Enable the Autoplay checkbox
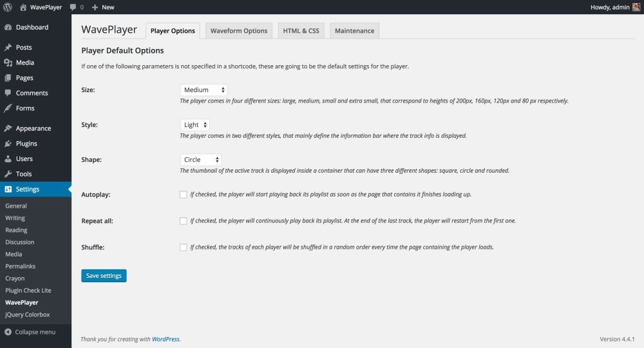The height and width of the screenshot is (348, 644). (x=184, y=194)
